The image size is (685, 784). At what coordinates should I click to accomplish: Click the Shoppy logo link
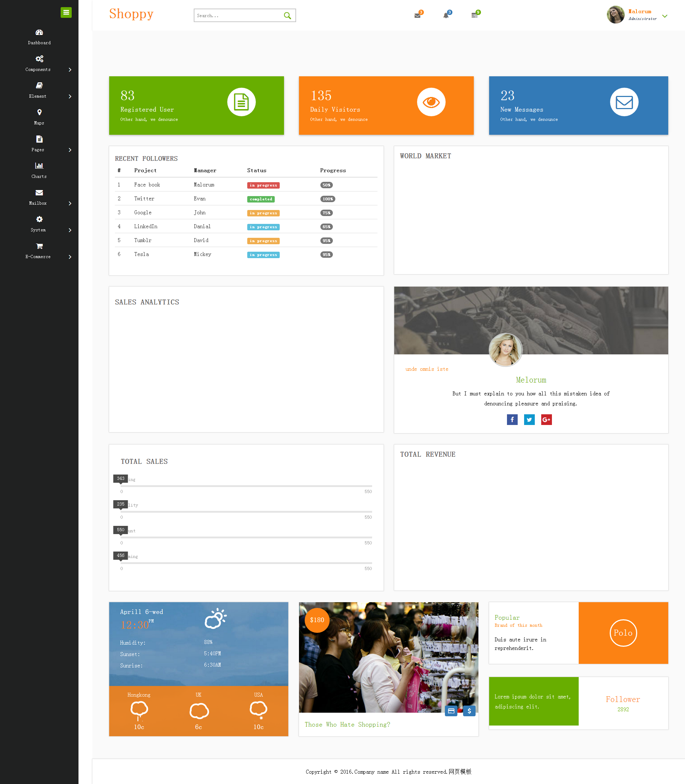tap(131, 14)
